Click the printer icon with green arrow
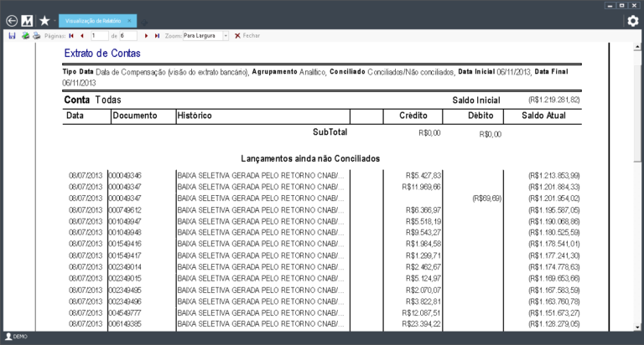Viewport: 644px width, 345px height. (25, 36)
